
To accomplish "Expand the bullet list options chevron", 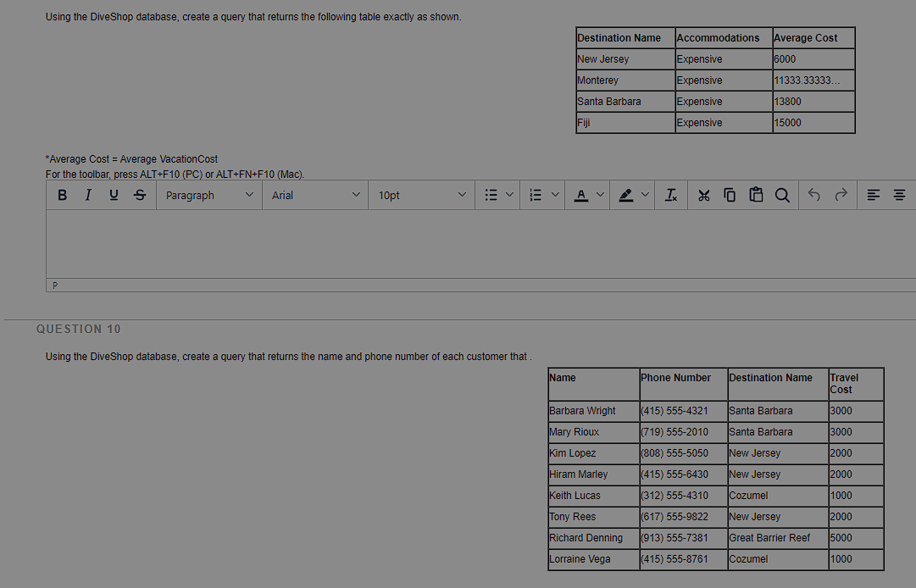I will pos(509,195).
